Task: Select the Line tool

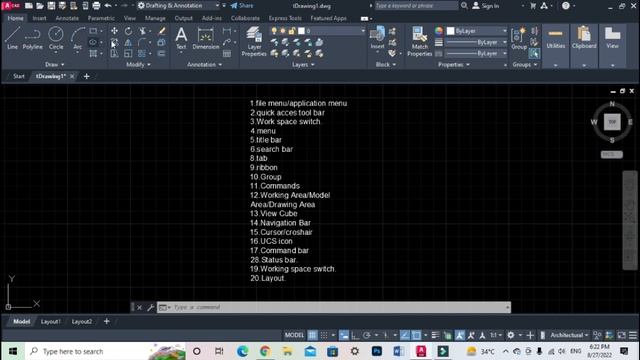Action: point(12,38)
